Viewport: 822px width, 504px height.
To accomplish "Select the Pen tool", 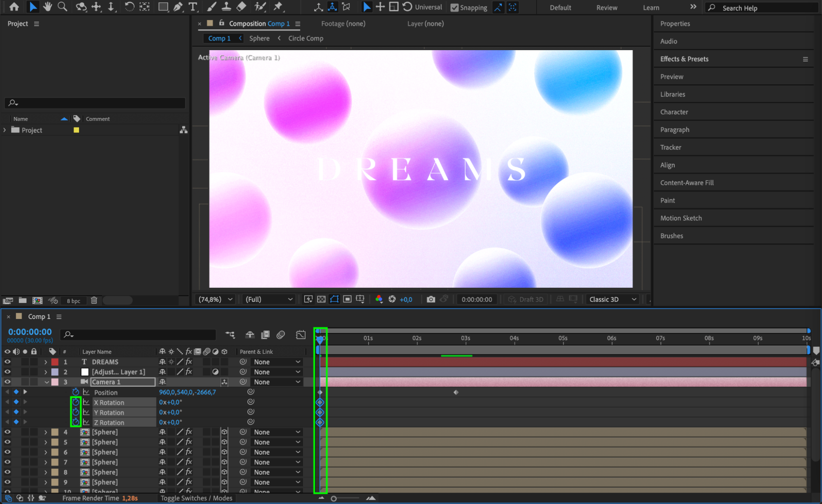I will tap(178, 7).
